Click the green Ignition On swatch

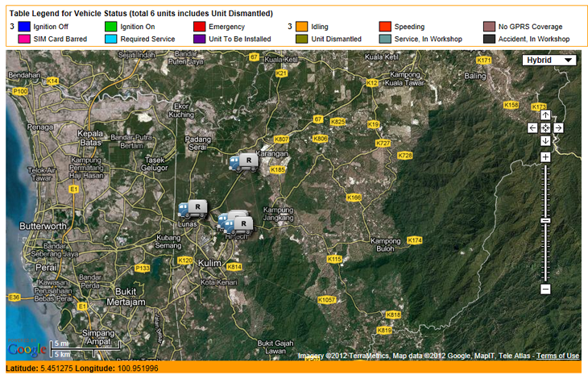pyautogui.click(x=110, y=27)
